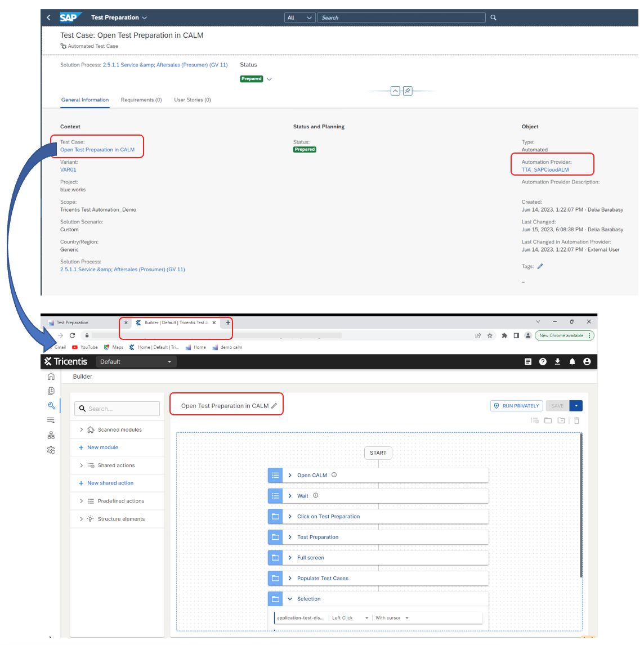The width and height of the screenshot is (644, 645).
Task: Click the RUN PRIVATELY button
Action: 516,405
